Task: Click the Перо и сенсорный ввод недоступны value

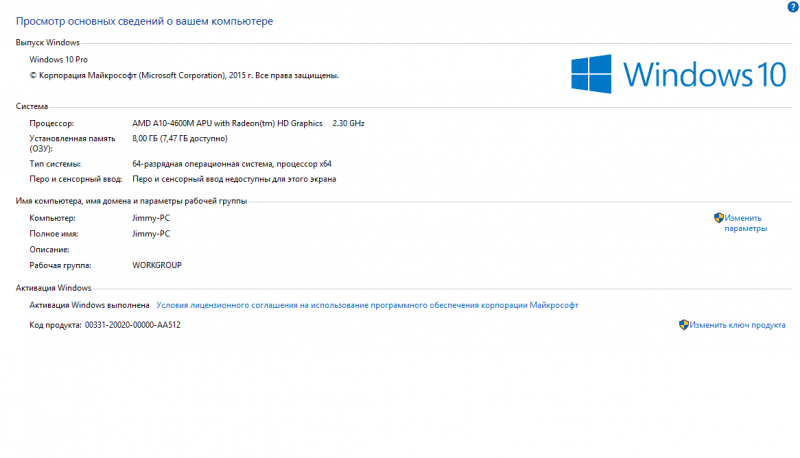Action: pos(234,179)
